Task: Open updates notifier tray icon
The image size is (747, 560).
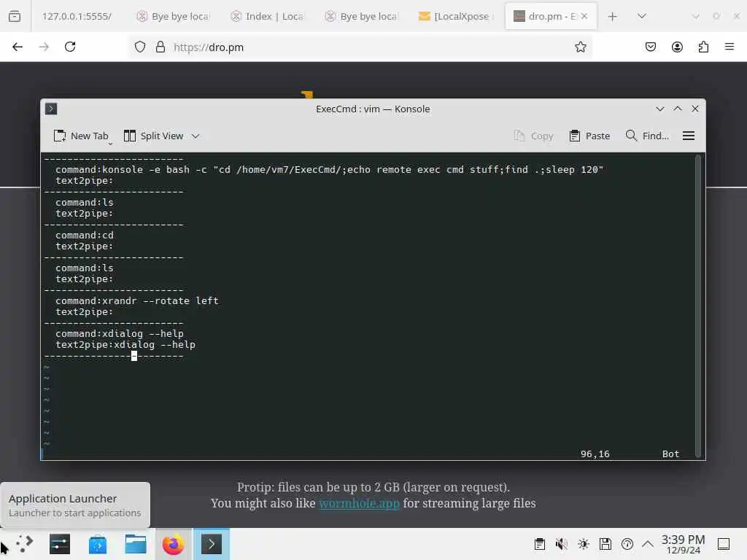Action: [x=627, y=544]
